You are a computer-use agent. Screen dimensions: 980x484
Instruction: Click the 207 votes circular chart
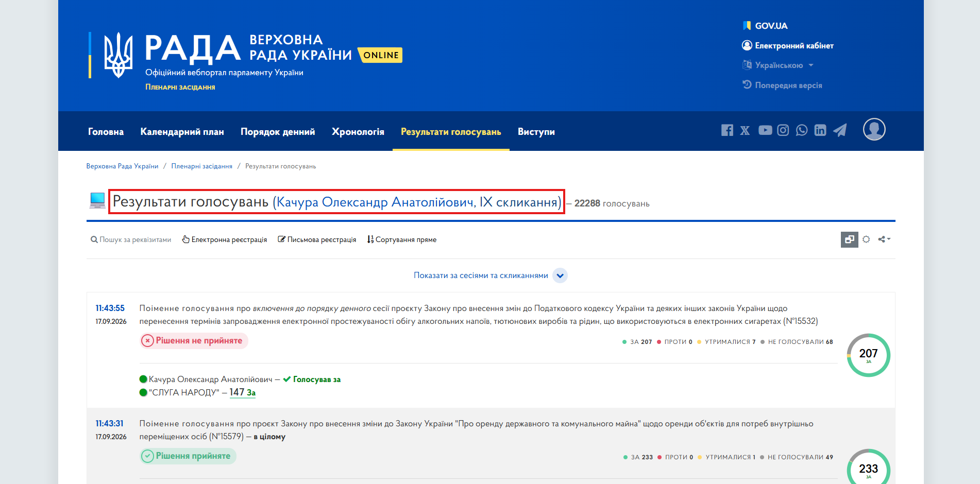[x=868, y=355]
